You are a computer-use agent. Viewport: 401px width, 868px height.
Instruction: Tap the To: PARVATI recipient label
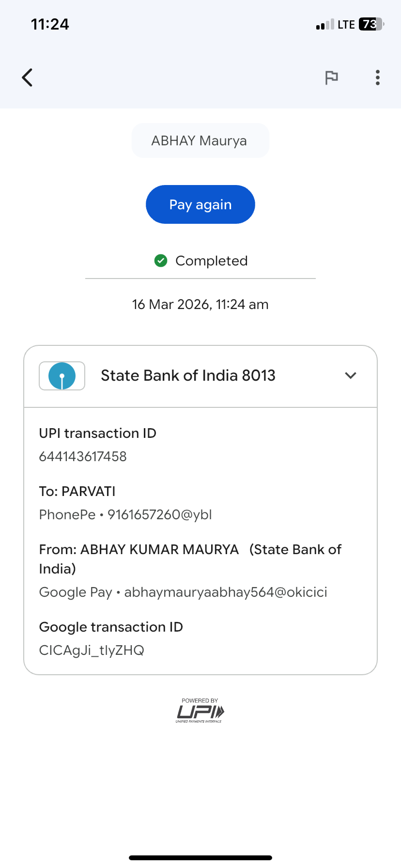(77, 491)
